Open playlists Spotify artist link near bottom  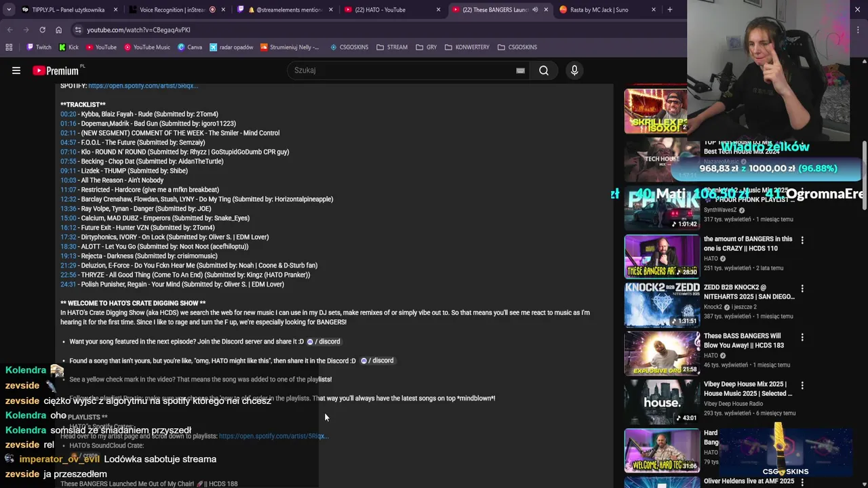click(x=273, y=436)
